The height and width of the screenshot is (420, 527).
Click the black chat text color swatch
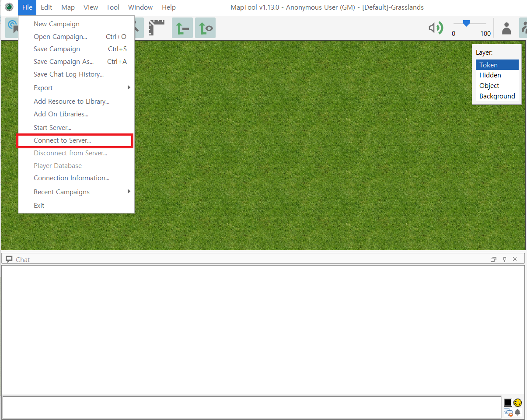coord(508,402)
